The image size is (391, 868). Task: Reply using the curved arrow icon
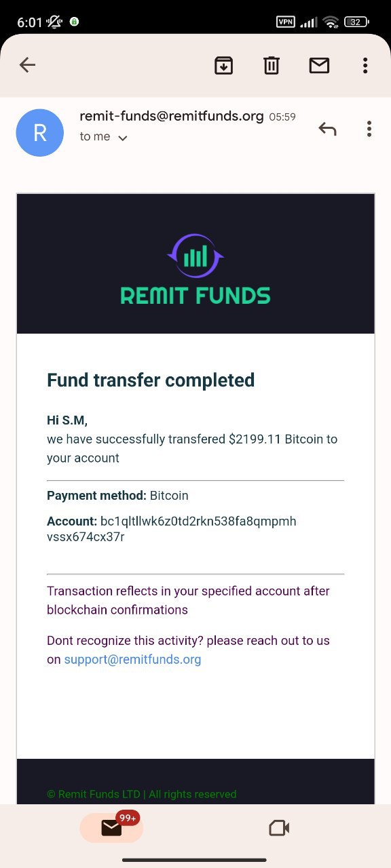[x=327, y=129]
